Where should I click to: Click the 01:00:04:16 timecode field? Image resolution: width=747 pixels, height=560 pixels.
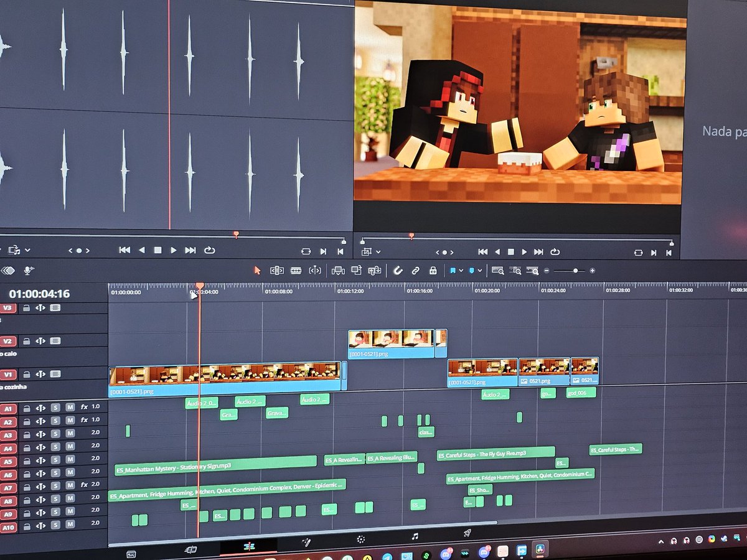click(x=39, y=294)
